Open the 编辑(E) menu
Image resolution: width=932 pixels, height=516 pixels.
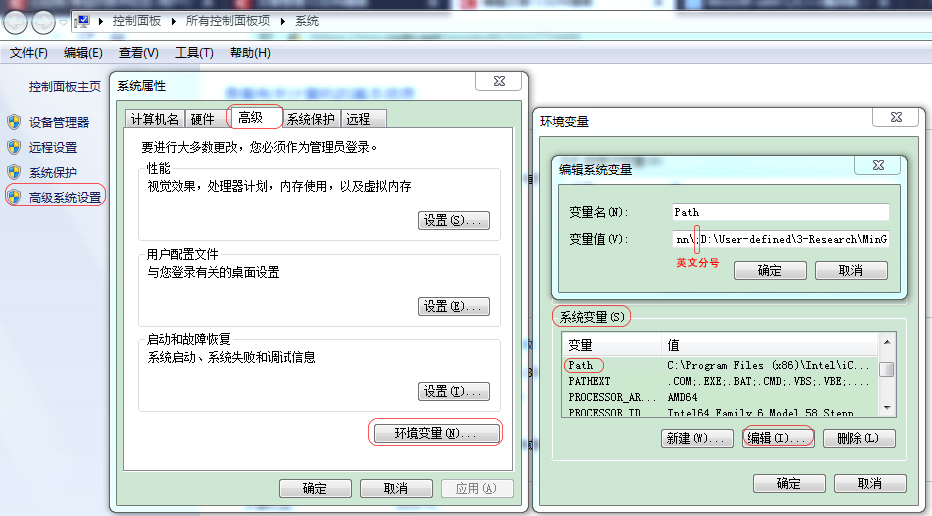pyautogui.click(x=83, y=53)
